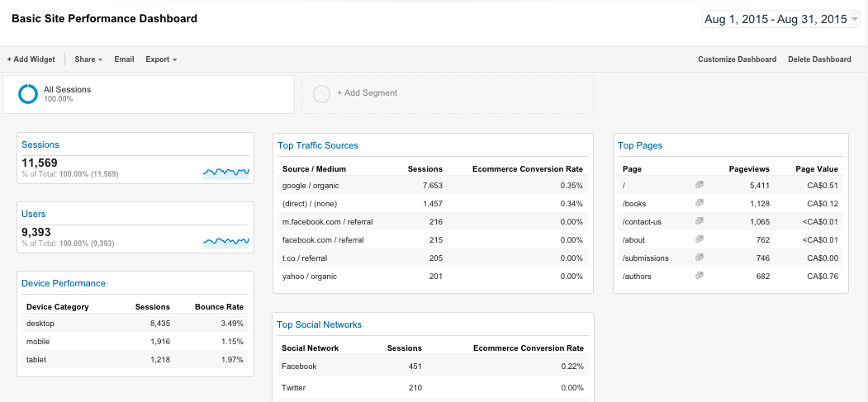The height and width of the screenshot is (402, 868).
Task: Open the external link icon for homepage row
Action: (x=699, y=185)
